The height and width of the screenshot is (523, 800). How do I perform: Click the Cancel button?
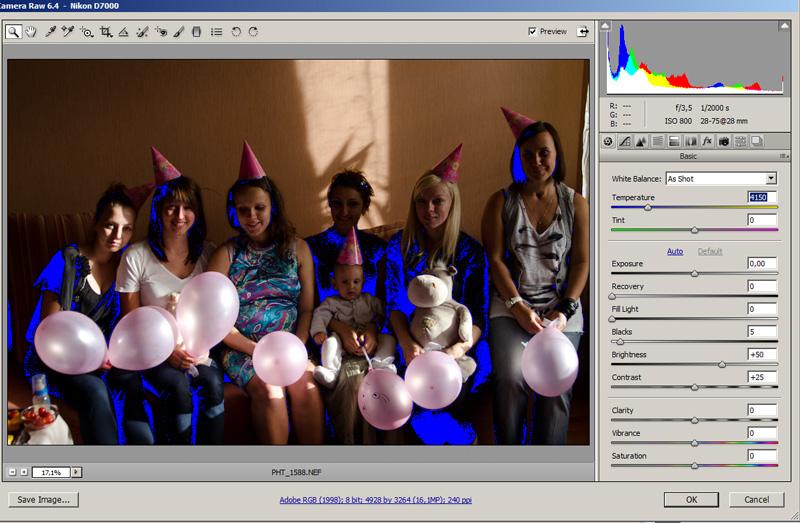pos(757,500)
